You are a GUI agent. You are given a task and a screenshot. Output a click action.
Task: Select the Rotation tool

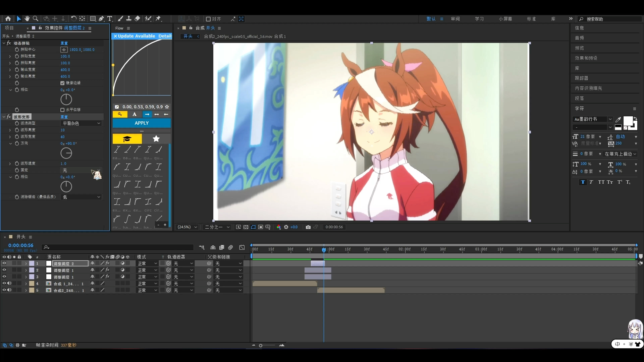pos(74,19)
